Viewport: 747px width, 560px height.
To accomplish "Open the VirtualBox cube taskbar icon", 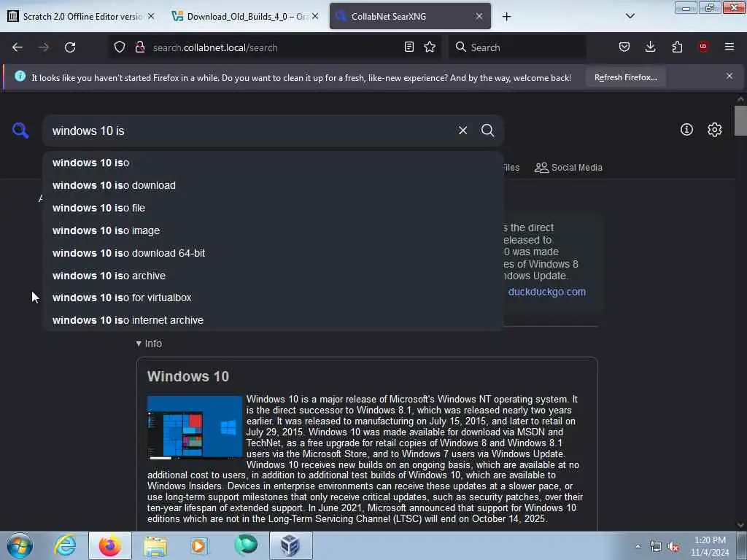I will pos(290,545).
